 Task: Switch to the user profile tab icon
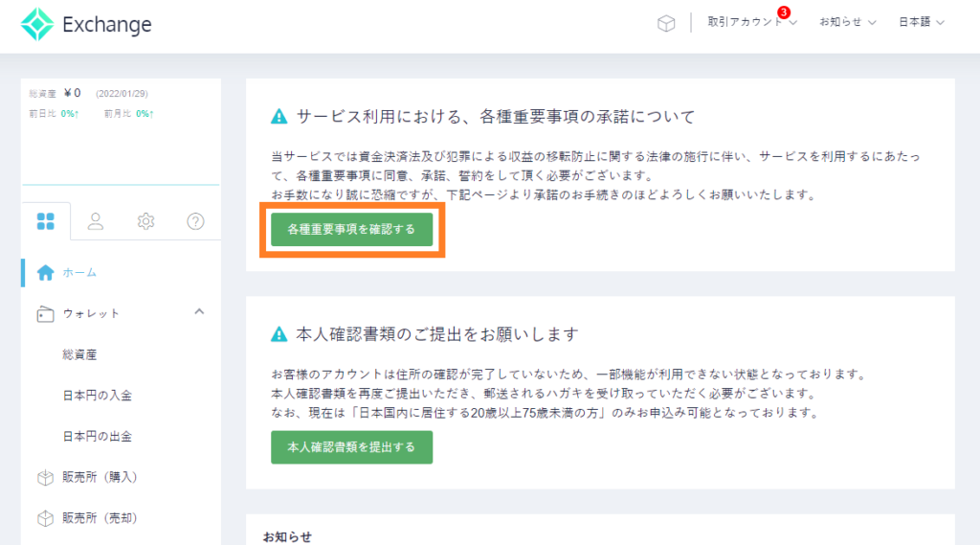[96, 221]
